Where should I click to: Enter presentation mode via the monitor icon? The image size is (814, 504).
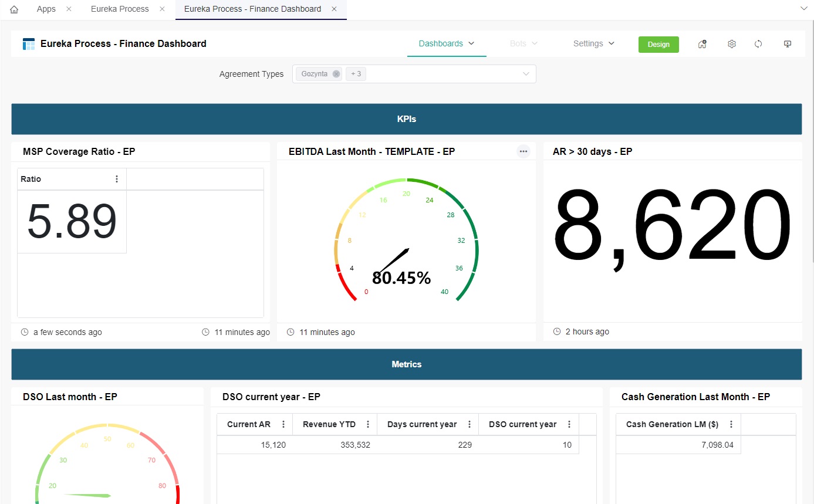point(787,43)
